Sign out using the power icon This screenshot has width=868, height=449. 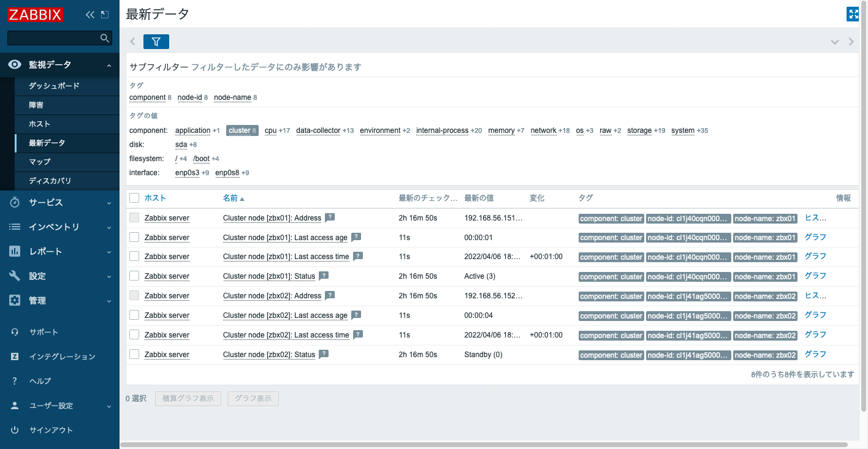tap(13, 429)
